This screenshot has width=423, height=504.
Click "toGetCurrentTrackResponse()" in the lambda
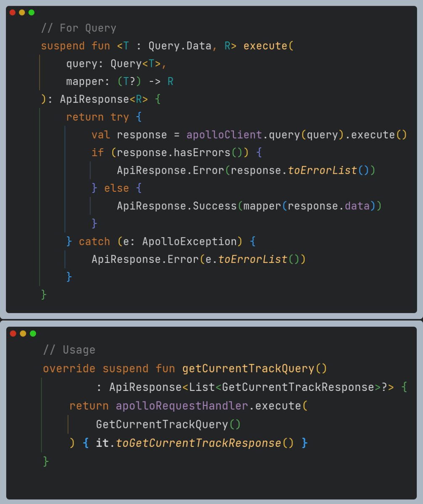click(205, 443)
